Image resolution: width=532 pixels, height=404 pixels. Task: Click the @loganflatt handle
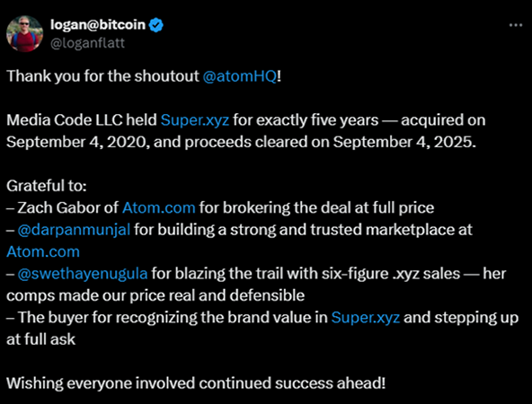87,43
